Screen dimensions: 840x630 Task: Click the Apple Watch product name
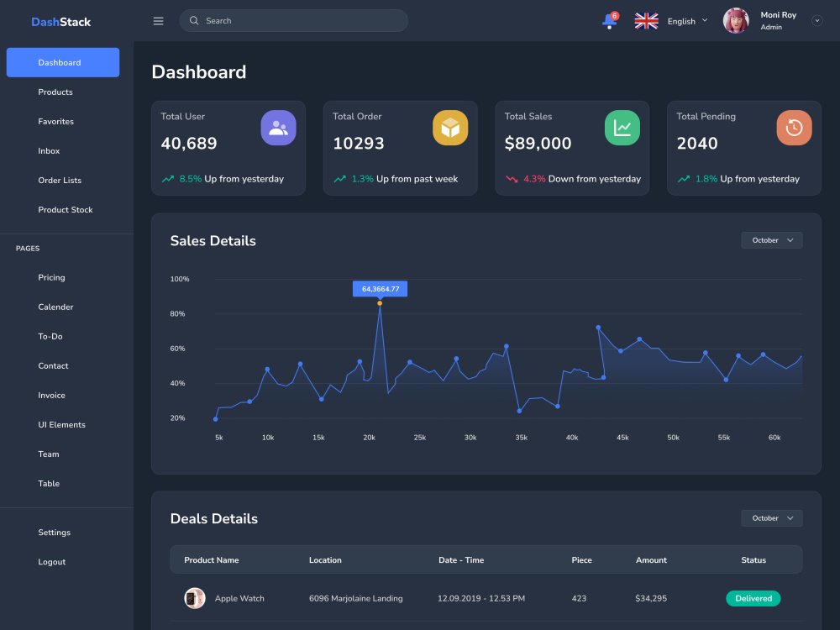click(239, 598)
